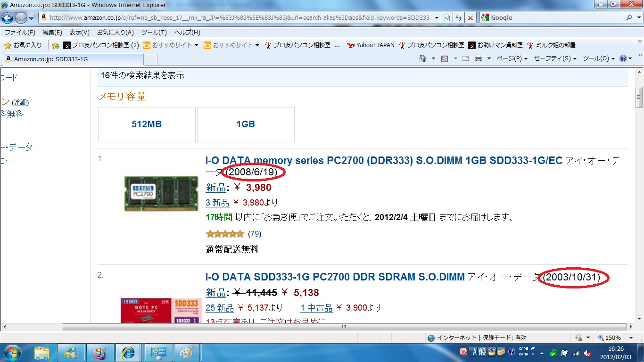Select the Amazon.co.jp: SDD333-1G tab
Viewport: 644px width, 362px height.
point(73,59)
